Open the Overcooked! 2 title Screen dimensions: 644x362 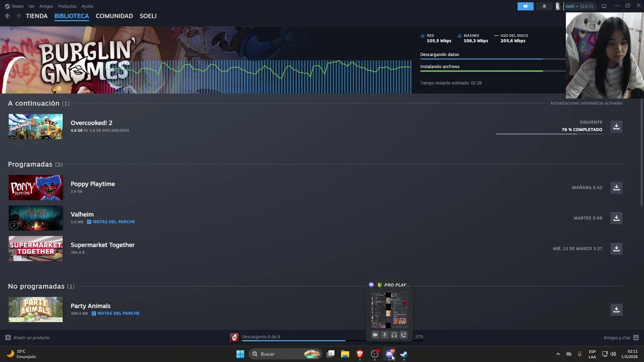92,123
